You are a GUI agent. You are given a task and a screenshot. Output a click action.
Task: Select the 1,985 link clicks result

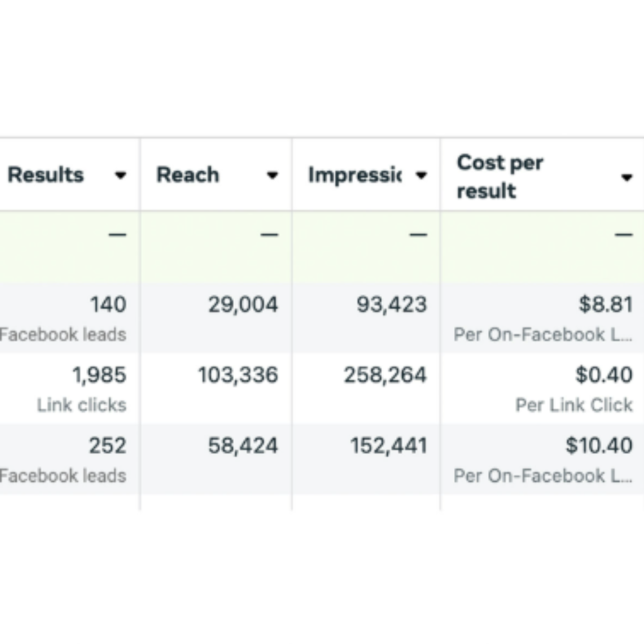tap(99, 375)
